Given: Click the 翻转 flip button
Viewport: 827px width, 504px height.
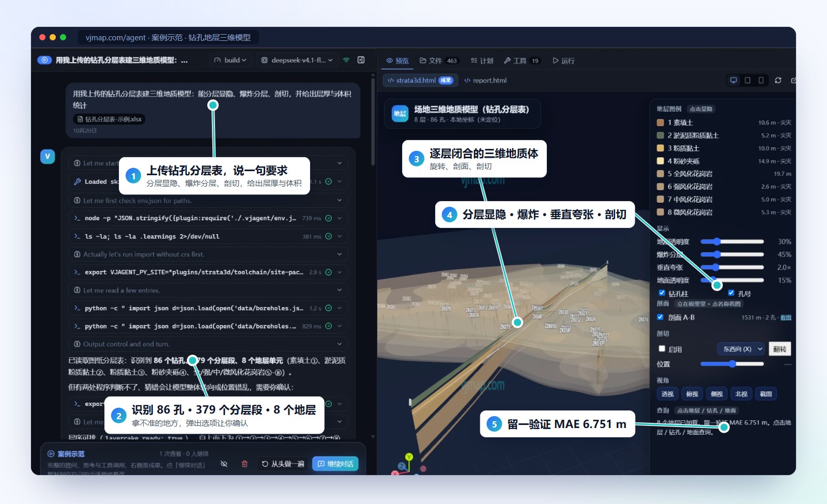Looking at the screenshot, I should click(x=779, y=349).
